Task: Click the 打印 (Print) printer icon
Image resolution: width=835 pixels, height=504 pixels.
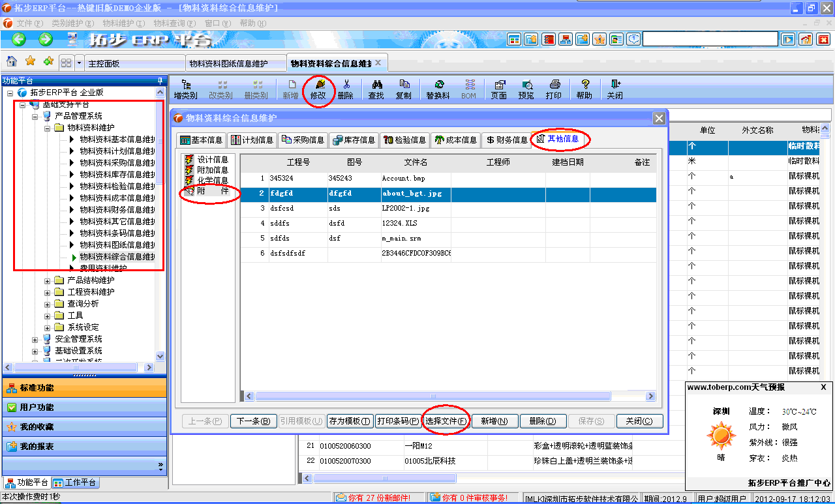Action: [554, 89]
